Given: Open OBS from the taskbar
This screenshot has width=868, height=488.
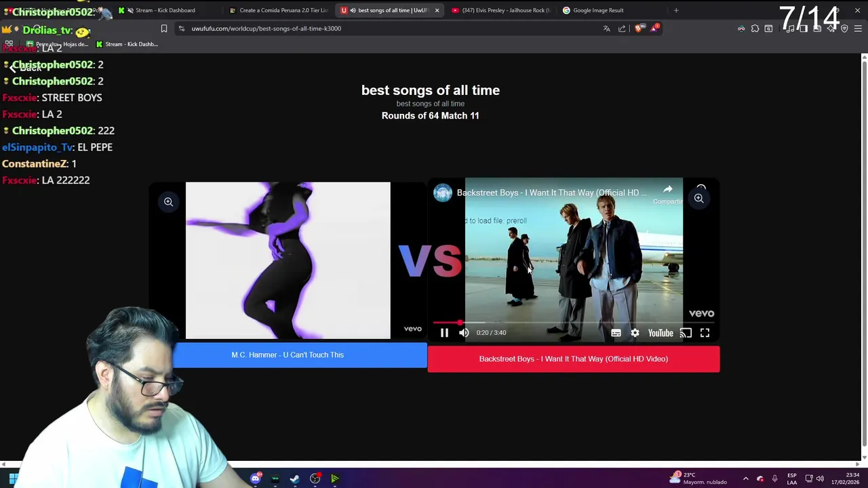Looking at the screenshot, I should click(315, 479).
